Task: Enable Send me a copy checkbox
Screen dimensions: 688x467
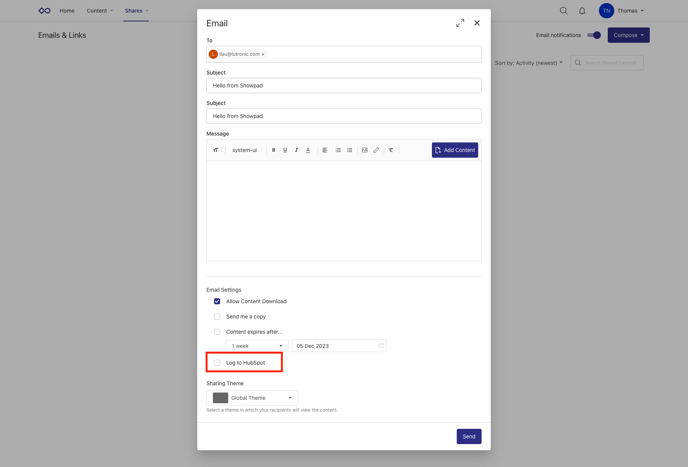Action: pyautogui.click(x=217, y=317)
